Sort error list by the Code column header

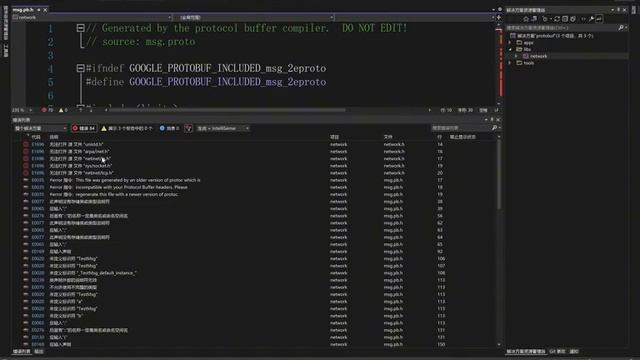(36, 137)
